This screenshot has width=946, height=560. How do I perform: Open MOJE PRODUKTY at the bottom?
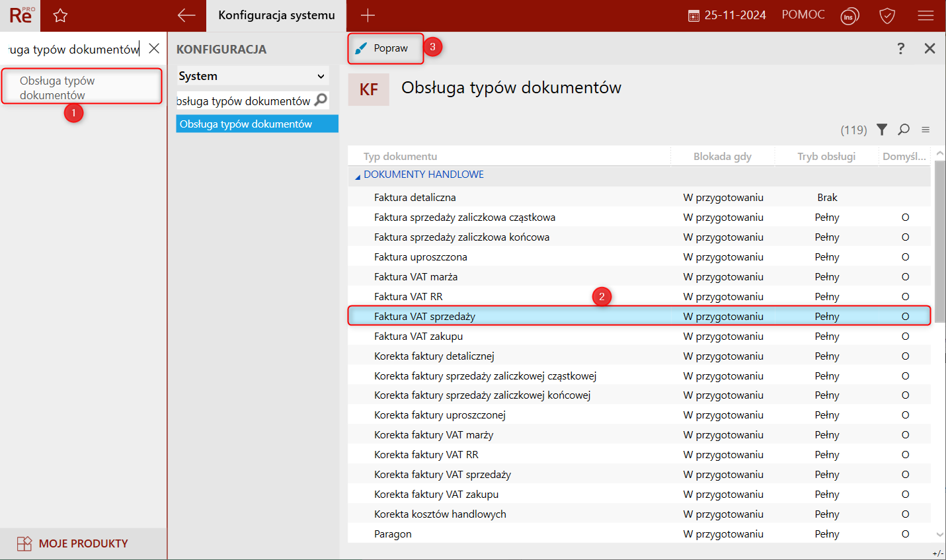[83, 543]
